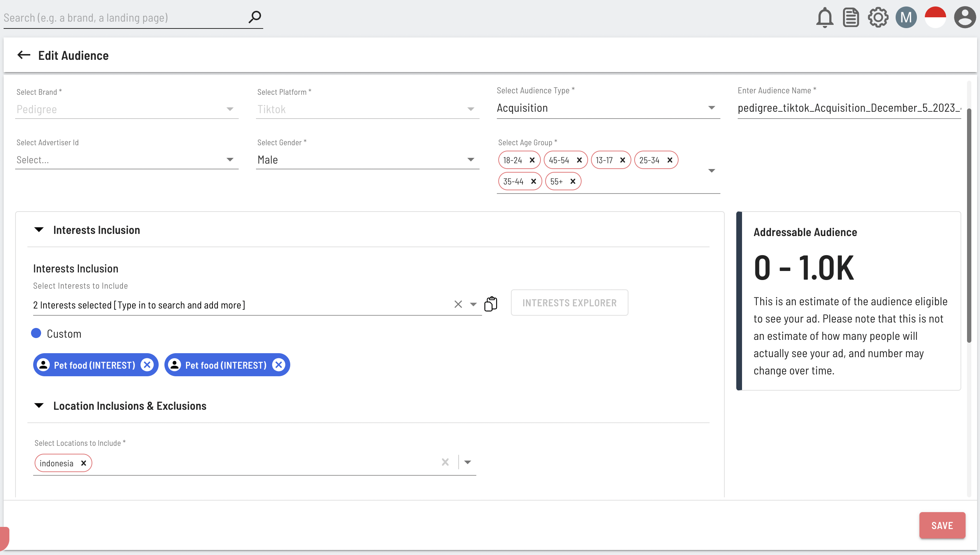980x555 pixels.
Task: Open the Select Gender dropdown
Action: click(367, 160)
